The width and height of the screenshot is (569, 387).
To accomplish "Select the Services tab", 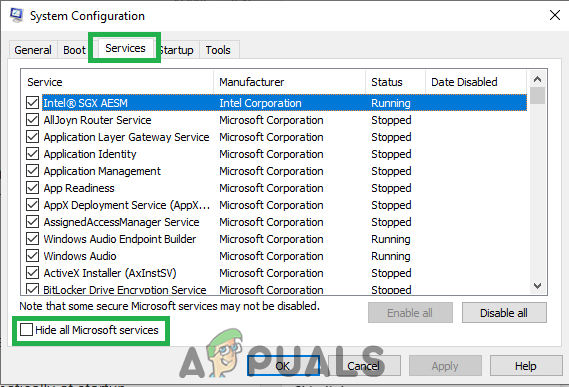I will point(125,48).
